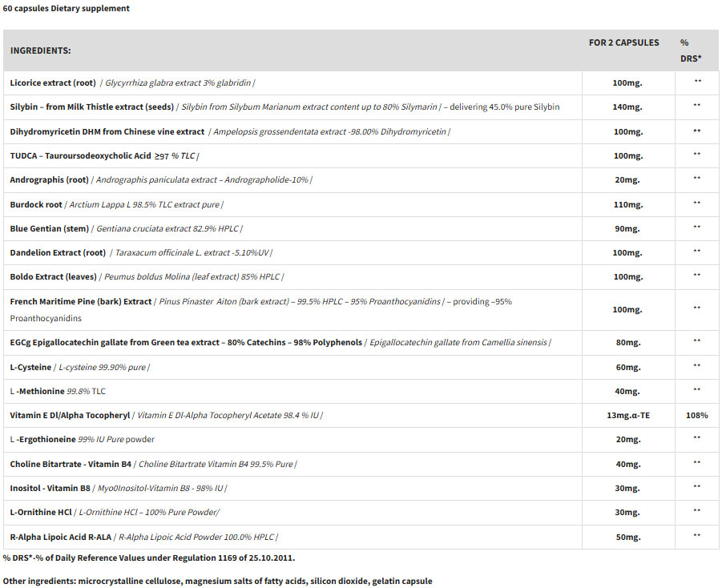Click the DRS Regulation 1169 footnote

[148, 558]
